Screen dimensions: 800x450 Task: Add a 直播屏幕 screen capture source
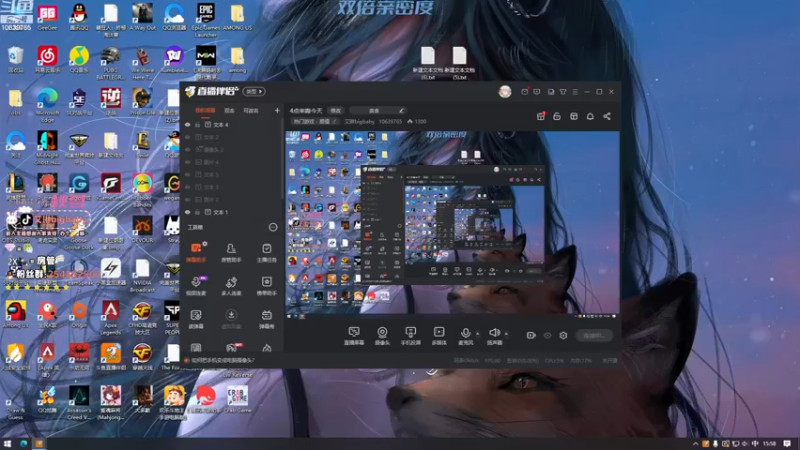354,336
